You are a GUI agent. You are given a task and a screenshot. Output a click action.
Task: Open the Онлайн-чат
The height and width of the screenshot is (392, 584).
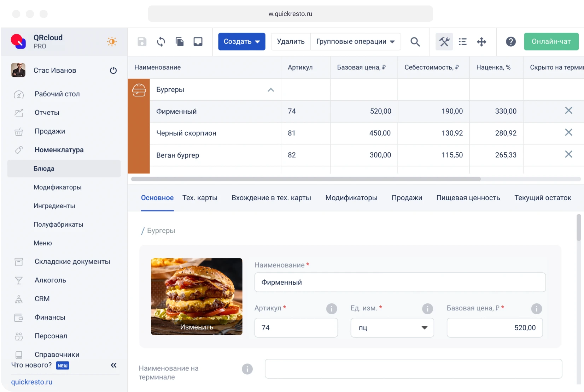pyautogui.click(x=551, y=41)
